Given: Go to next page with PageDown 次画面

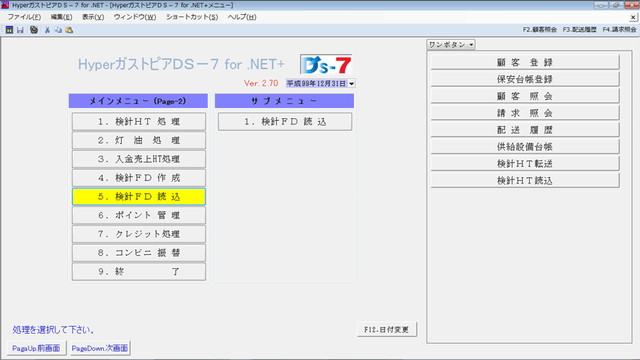Looking at the screenshot, I should pos(100,348).
